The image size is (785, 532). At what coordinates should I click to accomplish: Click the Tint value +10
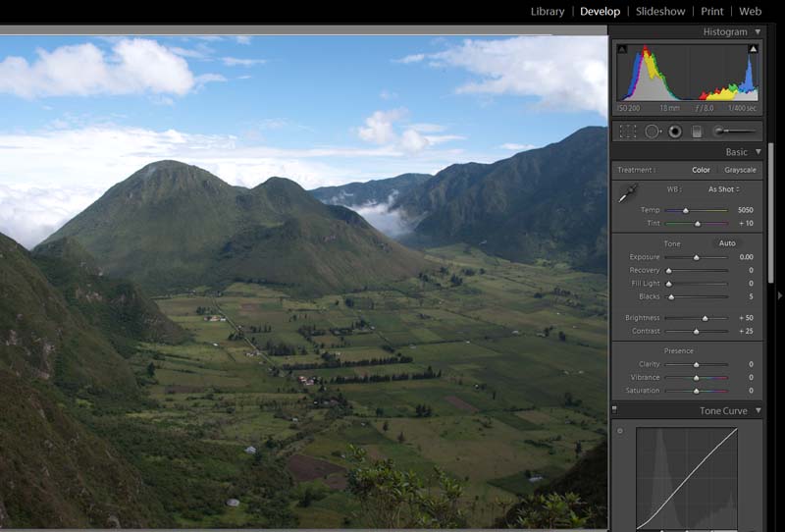tap(746, 223)
